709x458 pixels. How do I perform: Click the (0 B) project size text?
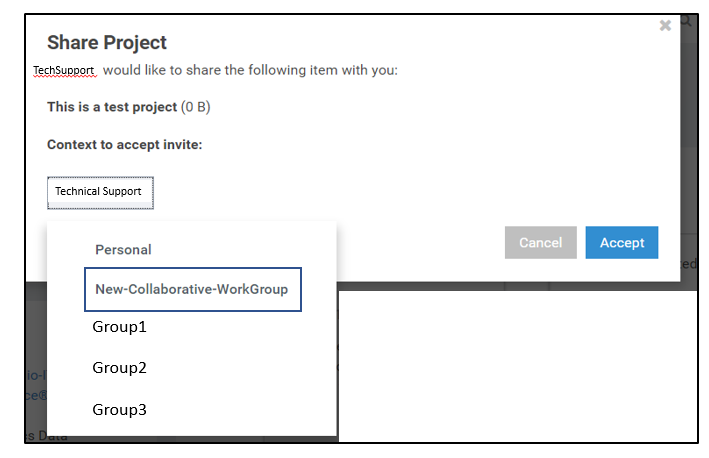tap(195, 107)
